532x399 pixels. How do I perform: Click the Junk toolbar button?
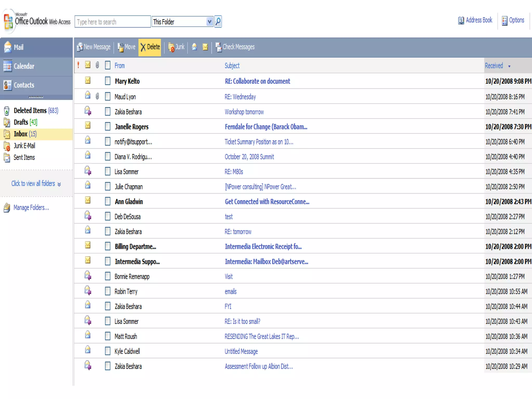click(176, 47)
